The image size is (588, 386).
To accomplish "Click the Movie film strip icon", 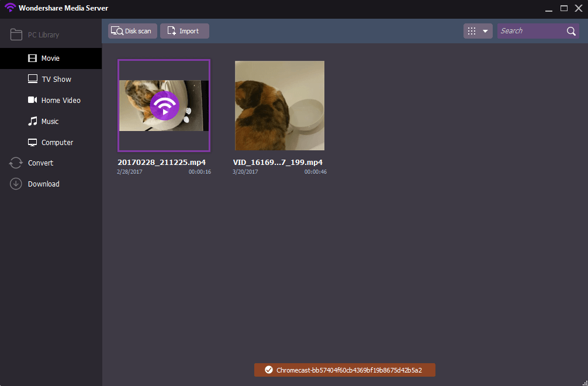I will pyautogui.click(x=33, y=58).
